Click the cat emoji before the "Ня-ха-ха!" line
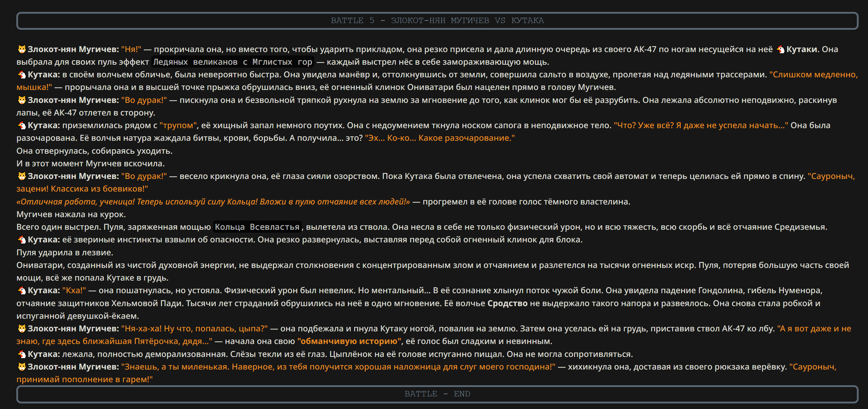 [21, 329]
